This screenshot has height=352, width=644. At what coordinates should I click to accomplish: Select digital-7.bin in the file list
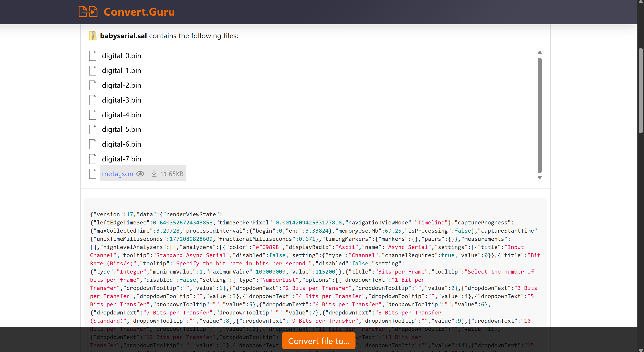tap(121, 159)
